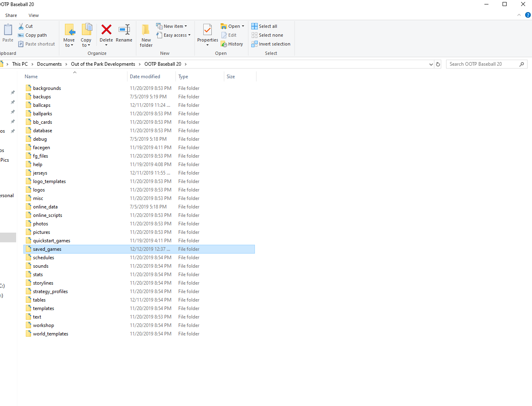Viewport: 532px width, 406px height.
Task: Click the Edit ribbon command
Action: click(x=229, y=35)
